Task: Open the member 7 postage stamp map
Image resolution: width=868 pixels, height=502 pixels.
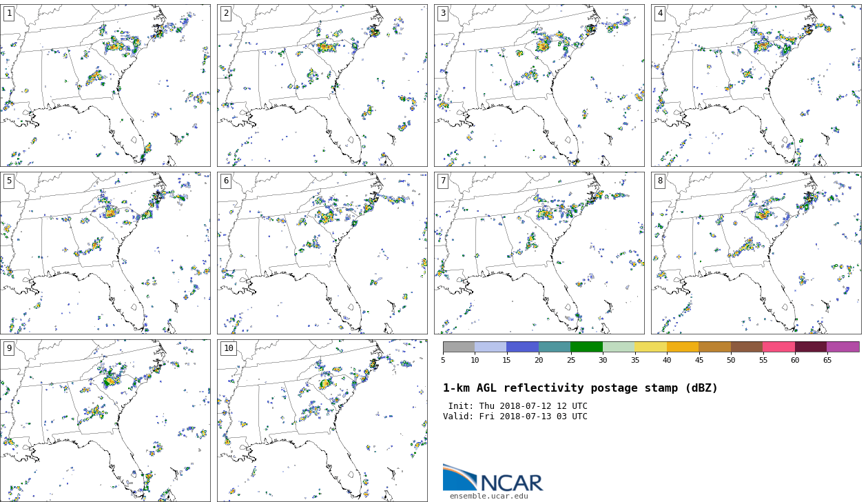Action: click(539, 252)
